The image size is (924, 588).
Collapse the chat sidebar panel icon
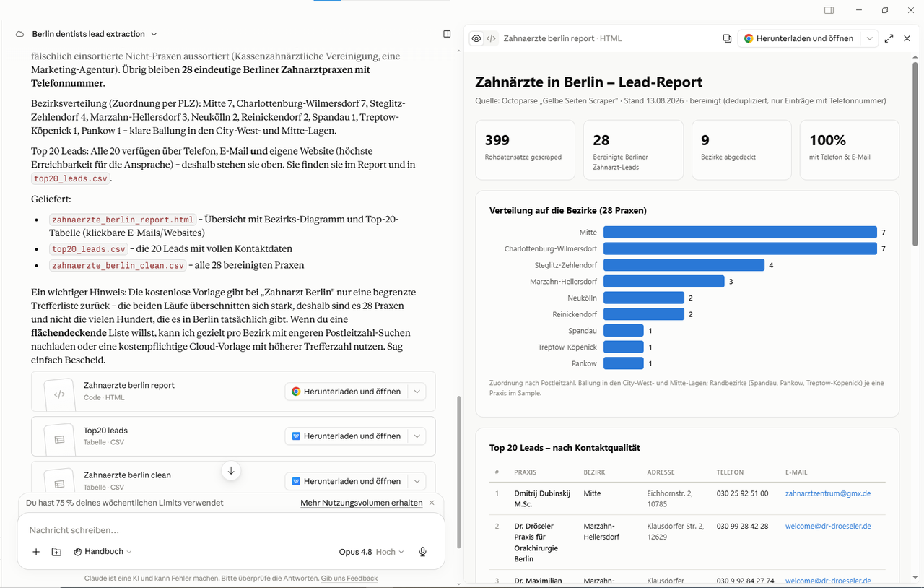[x=447, y=34]
